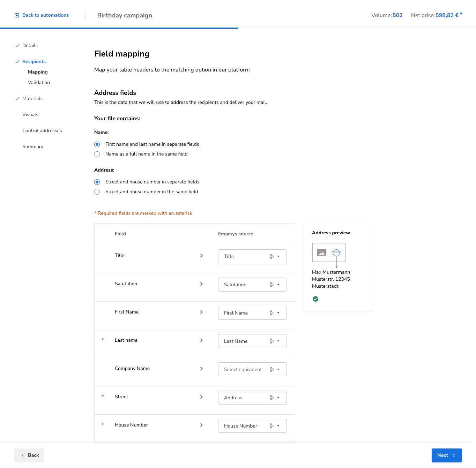Go to the Validation step
Image resolution: width=476 pixels, height=468 pixels.
(39, 83)
